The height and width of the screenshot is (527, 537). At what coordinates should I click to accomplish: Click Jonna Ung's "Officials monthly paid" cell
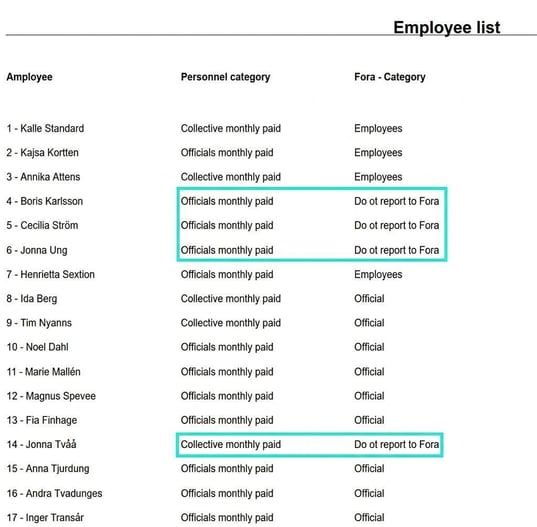[x=227, y=250]
